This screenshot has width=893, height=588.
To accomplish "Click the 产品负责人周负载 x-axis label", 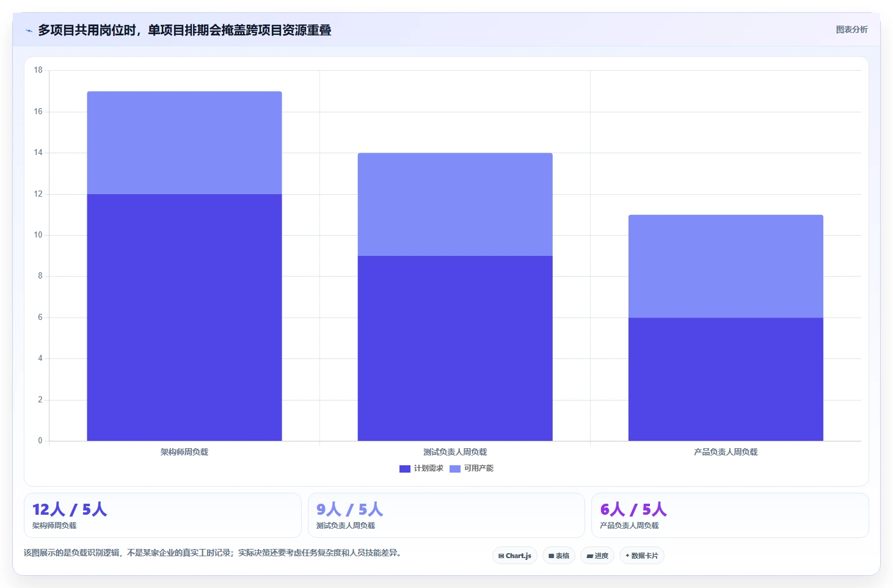I will [x=726, y=452].
